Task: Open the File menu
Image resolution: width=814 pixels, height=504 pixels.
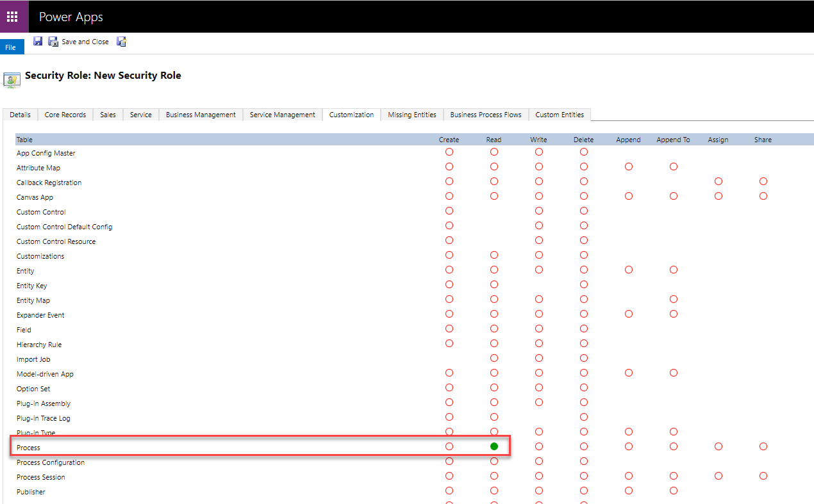Action: (11, 47)
